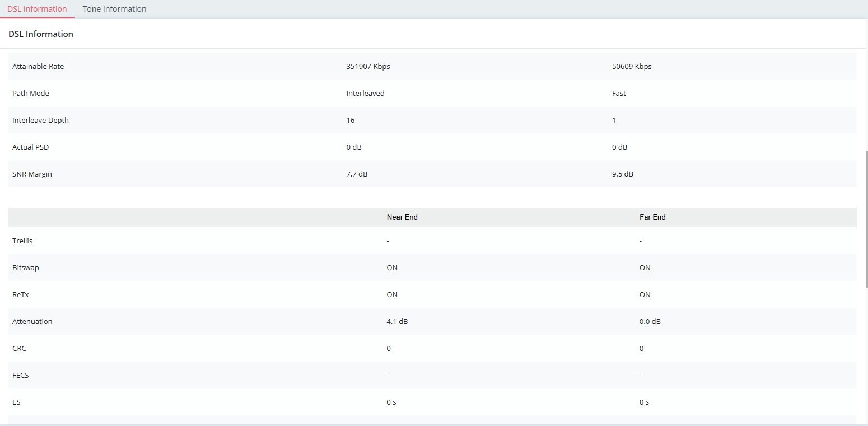Select the Far End ReTx ON value

(645, 294)
